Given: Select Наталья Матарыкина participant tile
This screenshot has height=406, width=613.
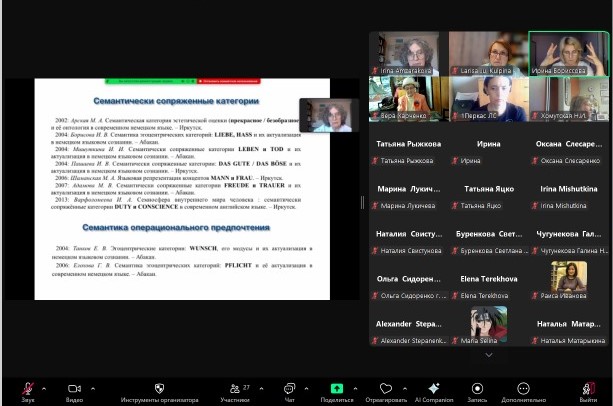Looking at the screenshot, I should tap(569, 324).
